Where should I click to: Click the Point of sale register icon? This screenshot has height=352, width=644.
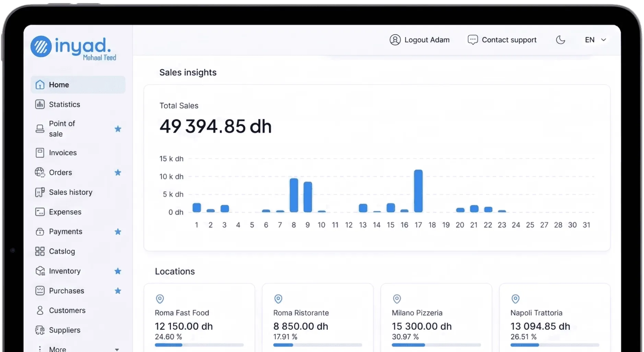point(40,129)
